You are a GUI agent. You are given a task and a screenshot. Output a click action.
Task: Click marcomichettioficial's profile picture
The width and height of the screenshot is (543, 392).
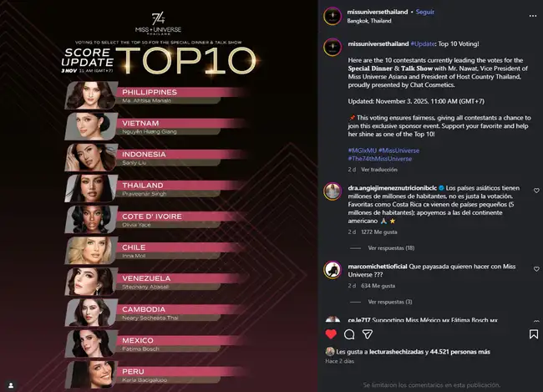click(x=332, y=270)
